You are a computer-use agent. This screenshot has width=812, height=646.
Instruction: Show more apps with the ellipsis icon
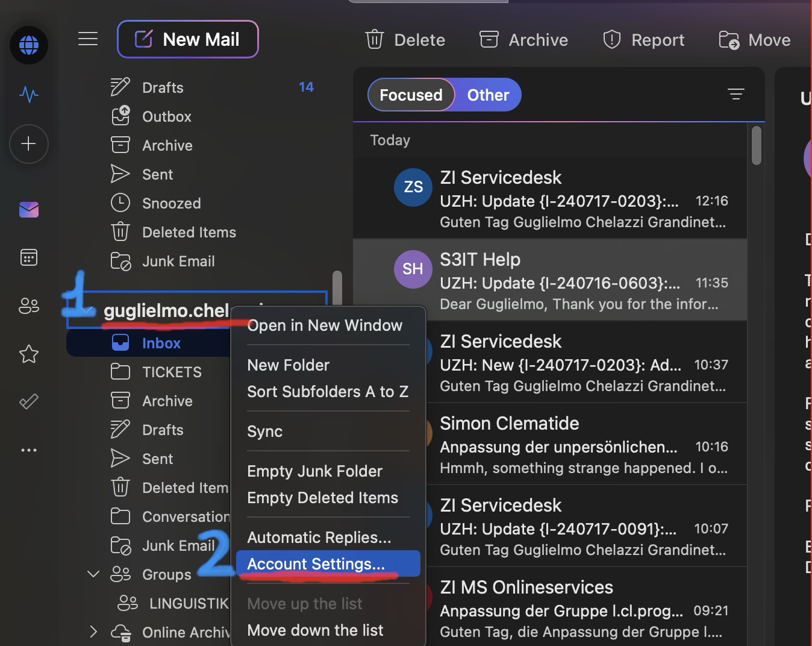(x=29, y=450)
